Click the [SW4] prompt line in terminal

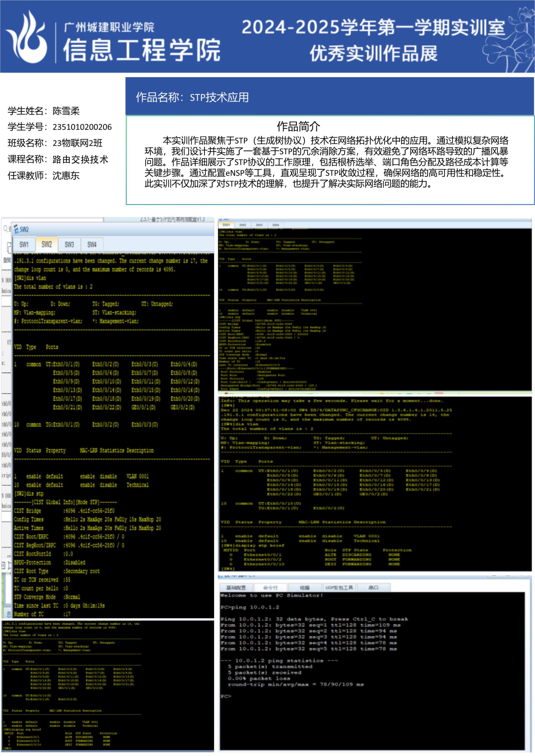[228, 569]
